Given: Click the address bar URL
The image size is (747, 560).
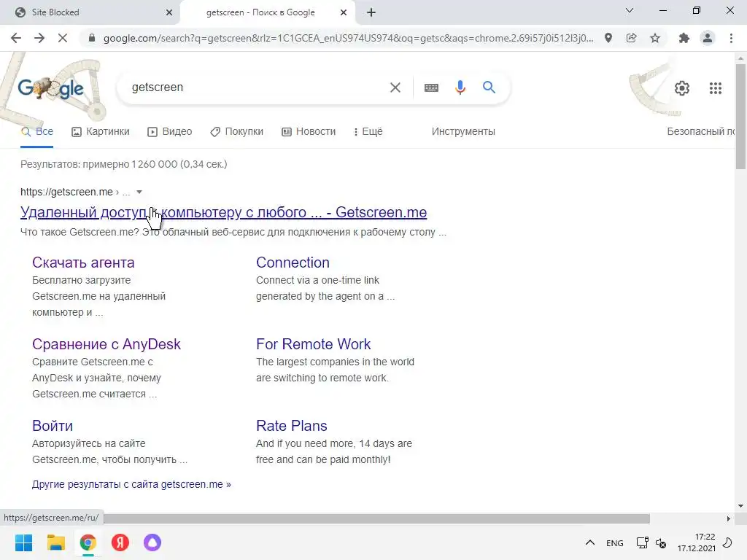Looking at the screenshot, I should 348,38.
